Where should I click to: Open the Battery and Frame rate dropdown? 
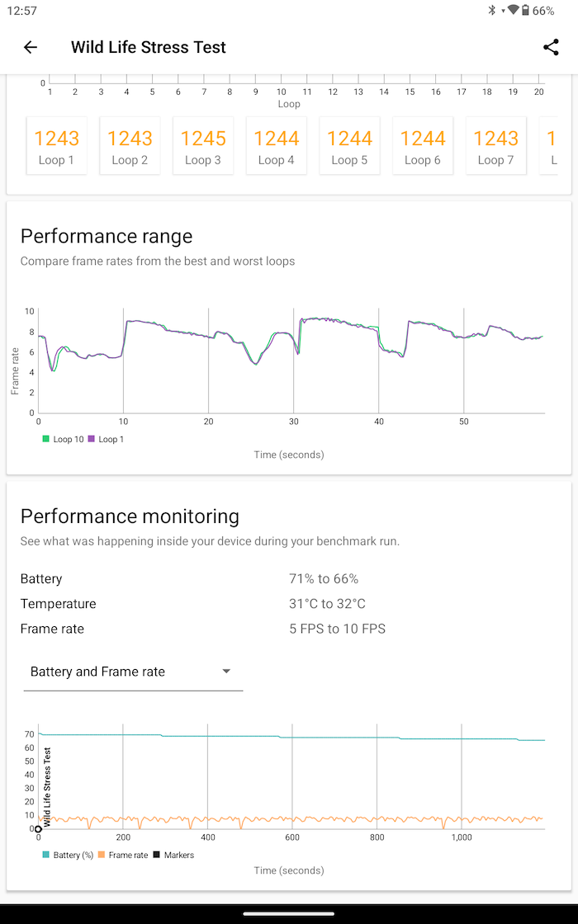133,672
